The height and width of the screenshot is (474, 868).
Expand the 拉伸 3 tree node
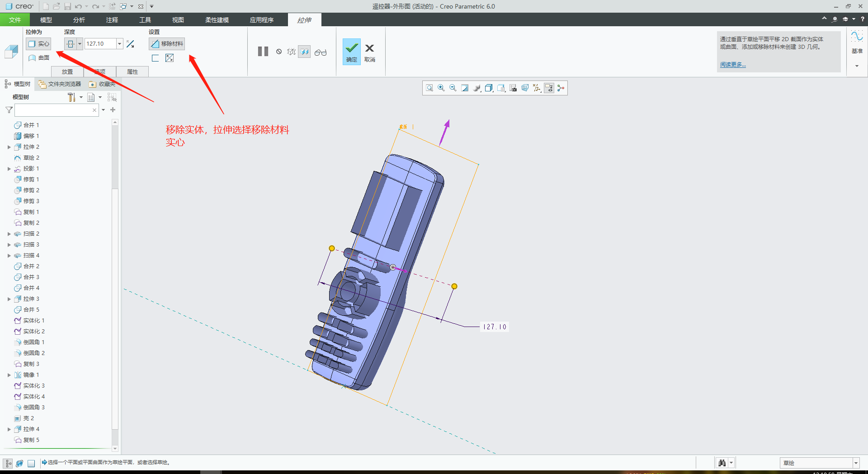point(9,299)
